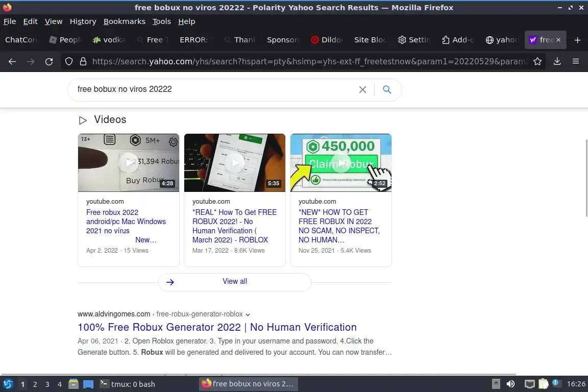Open notification tray icon with alert

click(x=556, y=383)
